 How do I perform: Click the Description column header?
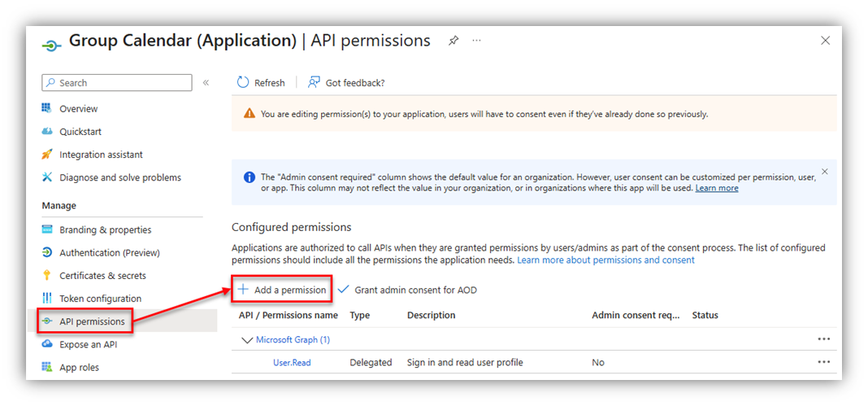[x=432, y=315]
